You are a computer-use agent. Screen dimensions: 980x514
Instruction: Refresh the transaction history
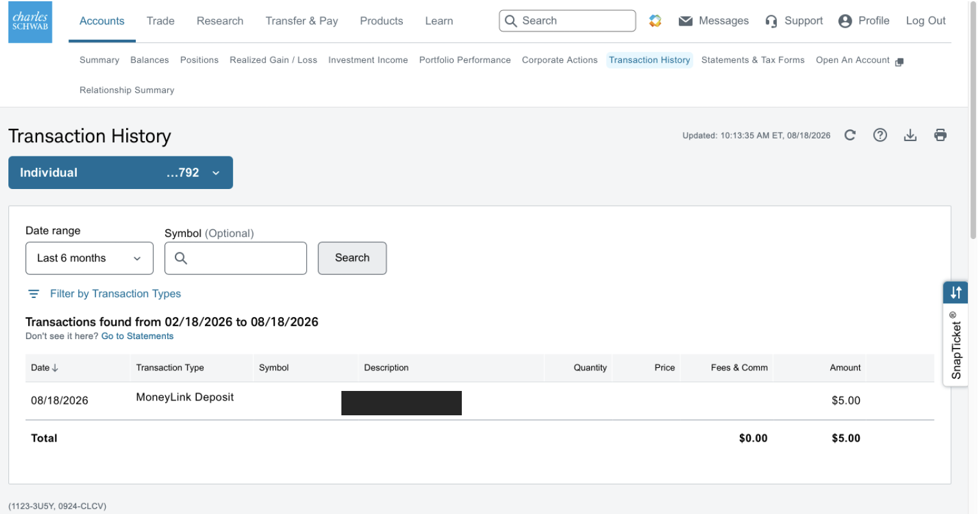click(x=850, y=135)
